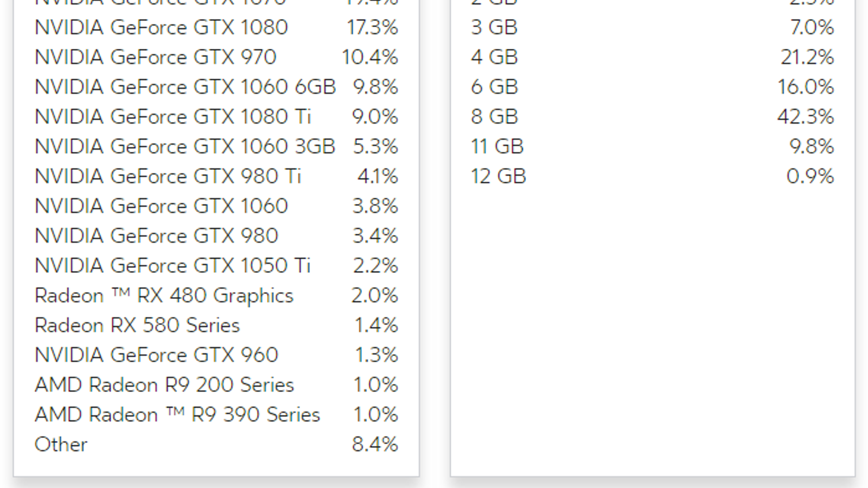The height and width of the screenshot is (488, 868).
Task: Click the 8.4% value beside Other
Action: (375, 445)
